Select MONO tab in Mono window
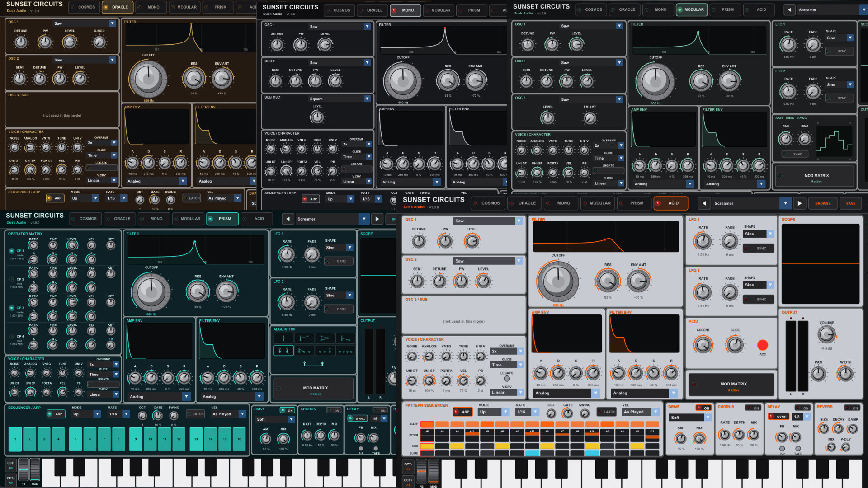868x488 pixels. [405, 10]
